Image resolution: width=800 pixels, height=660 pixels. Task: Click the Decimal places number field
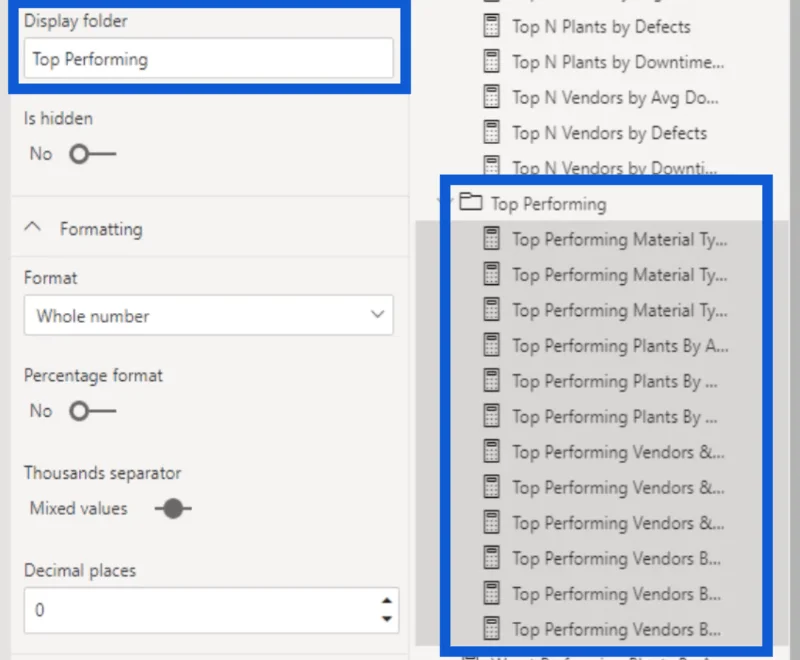pos(211,610)
